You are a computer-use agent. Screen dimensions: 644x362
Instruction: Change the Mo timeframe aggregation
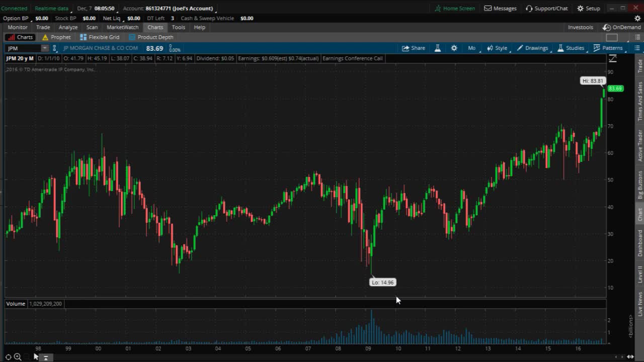(471, 48)
